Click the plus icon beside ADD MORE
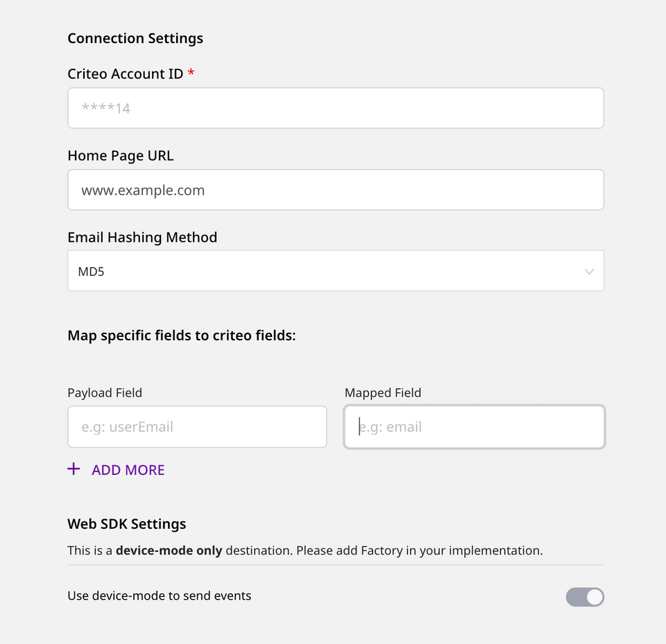The height and width of the screenshot is (644, 666). coord(74,469)
